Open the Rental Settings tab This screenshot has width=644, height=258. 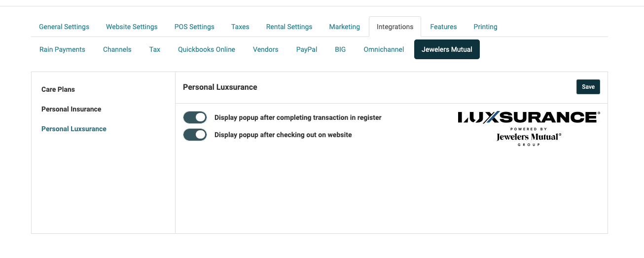pyautogui.click(x=289, y=27)
